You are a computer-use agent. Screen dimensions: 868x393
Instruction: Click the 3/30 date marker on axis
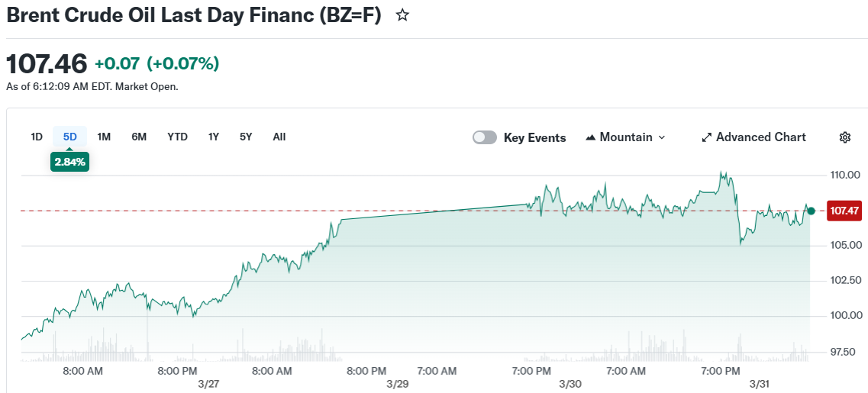(570, 383)
